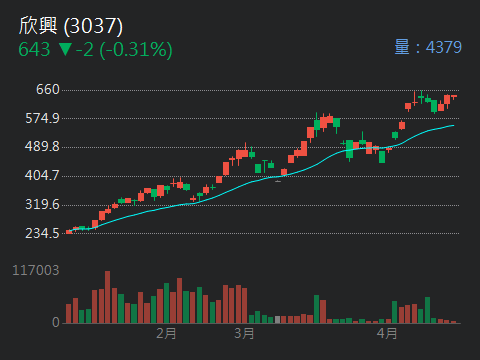Click the 574.9 price axis label
The width and height of the screenshot is (480, 360).
pyautogui.click(x=42, y=118)
